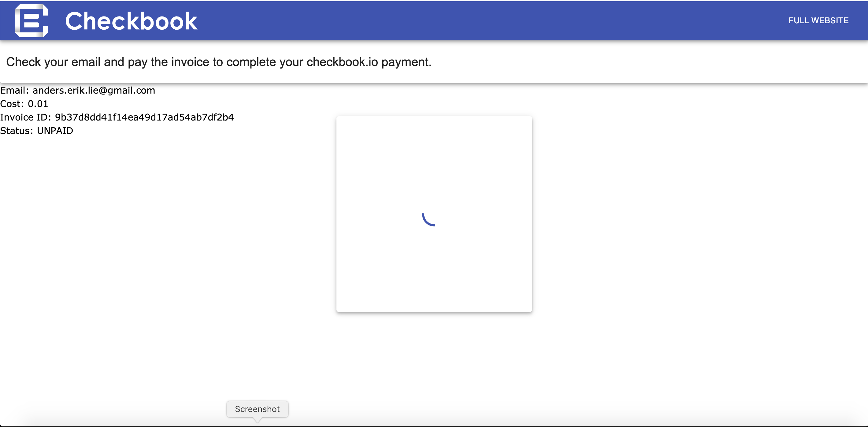This screenshot has width=868, height=427.
Task: Click the UNPAID status value
Action: 55,131
